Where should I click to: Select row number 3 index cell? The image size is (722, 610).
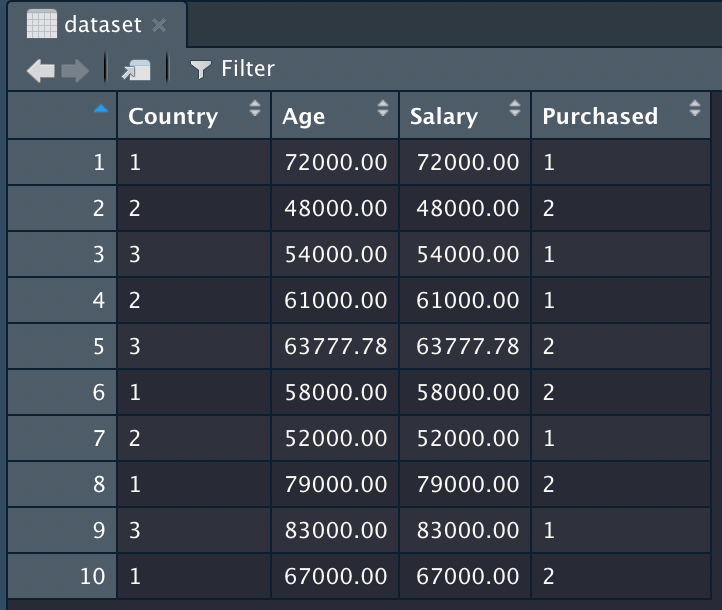[x=62, y=254]
